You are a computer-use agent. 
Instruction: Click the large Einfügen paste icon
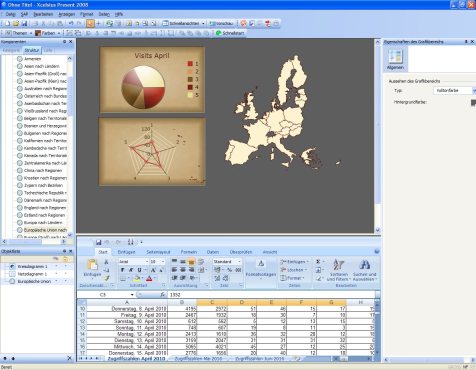point(92,265)
